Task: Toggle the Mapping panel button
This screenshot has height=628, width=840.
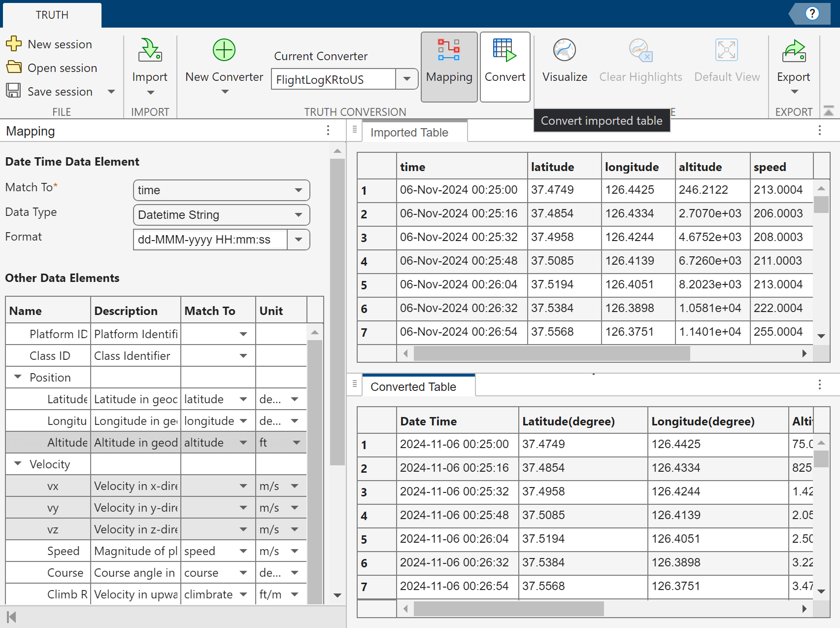Action: pyautogui.click(x=449, y=67)
